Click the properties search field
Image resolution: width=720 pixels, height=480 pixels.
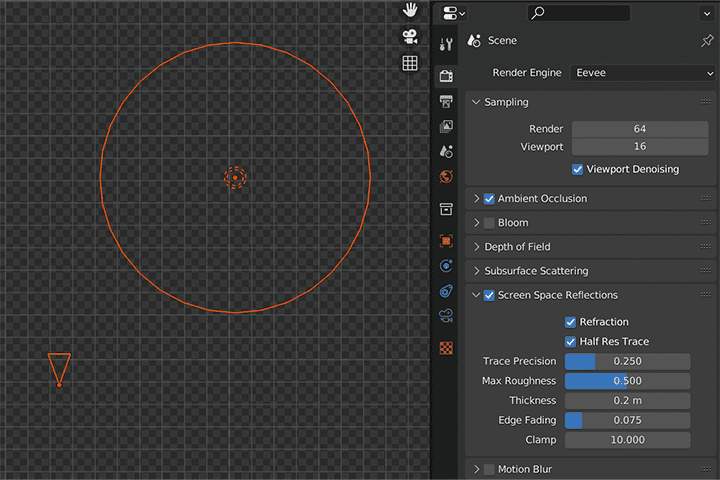(579, 13)
